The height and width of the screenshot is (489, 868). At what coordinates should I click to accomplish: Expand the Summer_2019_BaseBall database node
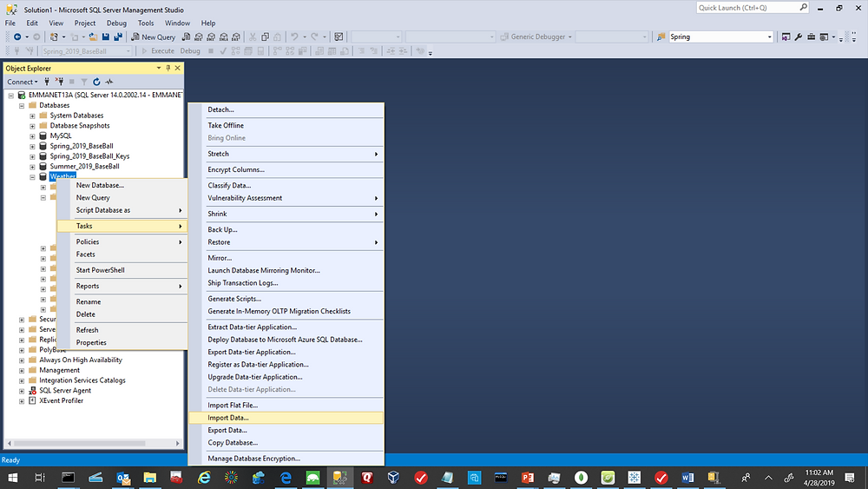(x=32, y=166)
